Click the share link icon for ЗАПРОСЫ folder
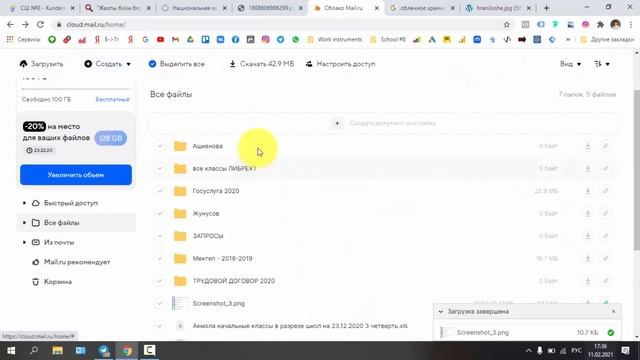640x360 pixels. coord(606,236)
